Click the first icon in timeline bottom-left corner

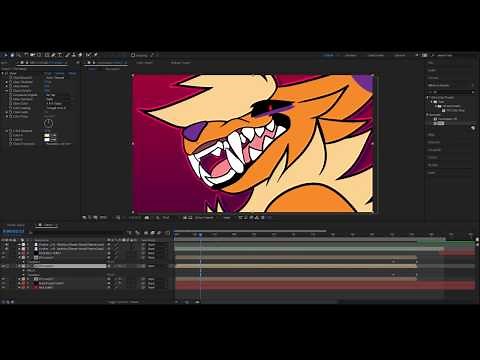tap(3, 302)
